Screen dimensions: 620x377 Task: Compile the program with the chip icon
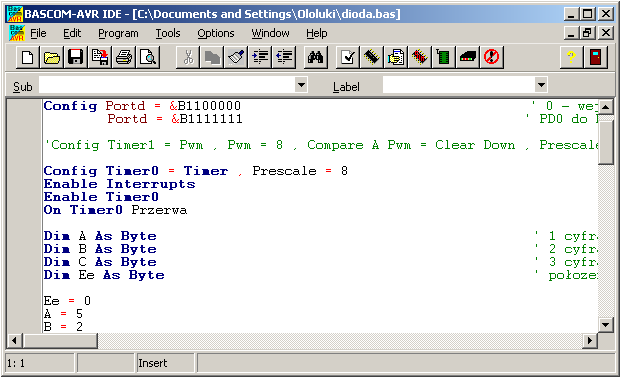point(372,58)
